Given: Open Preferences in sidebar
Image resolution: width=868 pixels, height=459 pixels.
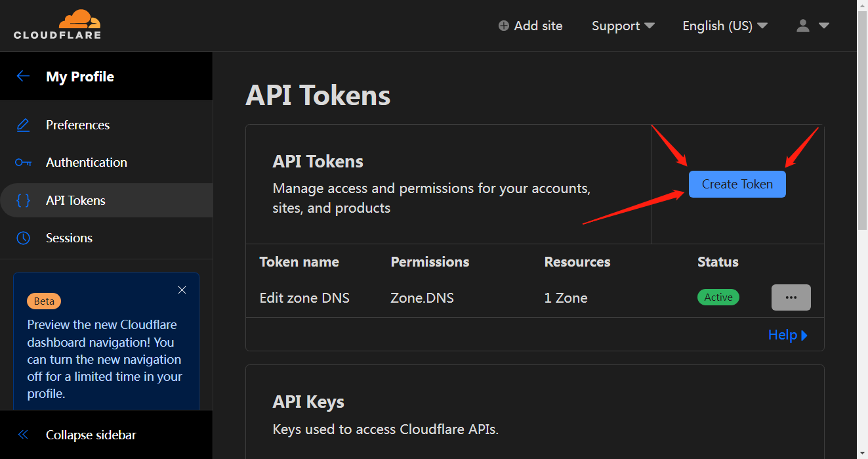Looking at the screenshot, I should click(x=106, y=125).
